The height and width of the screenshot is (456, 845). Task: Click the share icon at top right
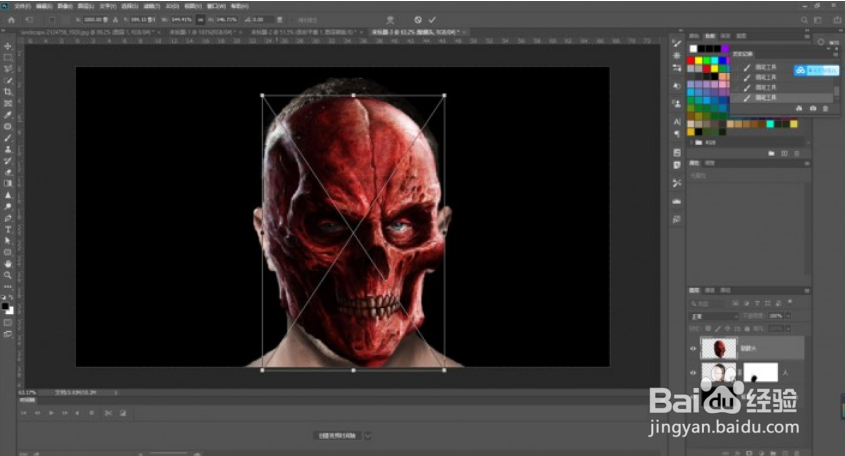837,20
